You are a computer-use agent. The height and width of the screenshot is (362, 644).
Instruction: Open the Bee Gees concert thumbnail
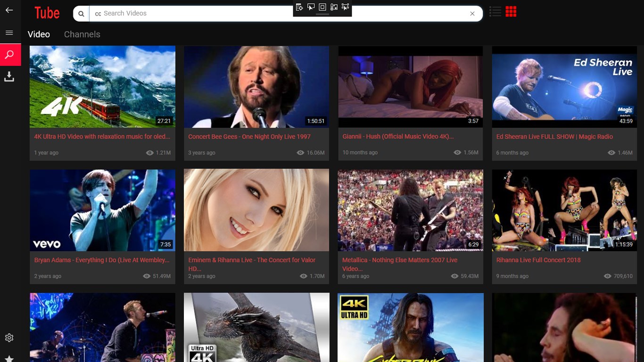click(256, 87)
